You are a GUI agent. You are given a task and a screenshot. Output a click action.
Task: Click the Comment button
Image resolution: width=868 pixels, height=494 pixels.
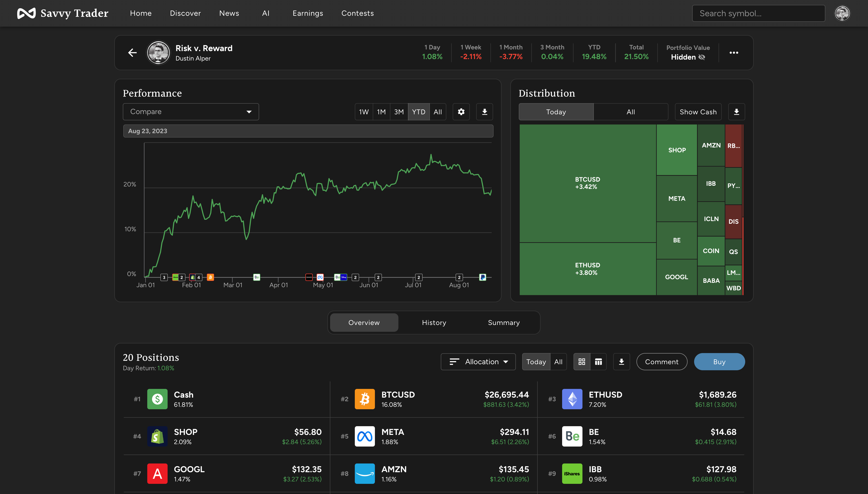click(x=662, y=362)
